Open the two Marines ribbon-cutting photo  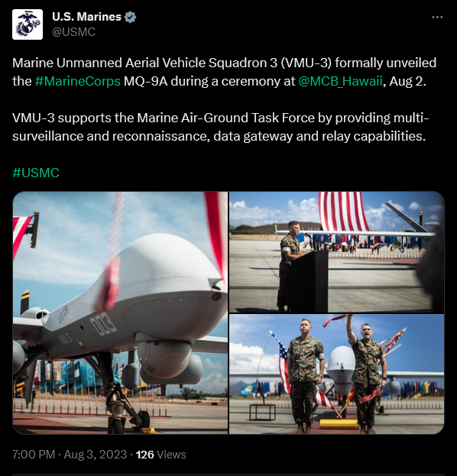(336, 374)
